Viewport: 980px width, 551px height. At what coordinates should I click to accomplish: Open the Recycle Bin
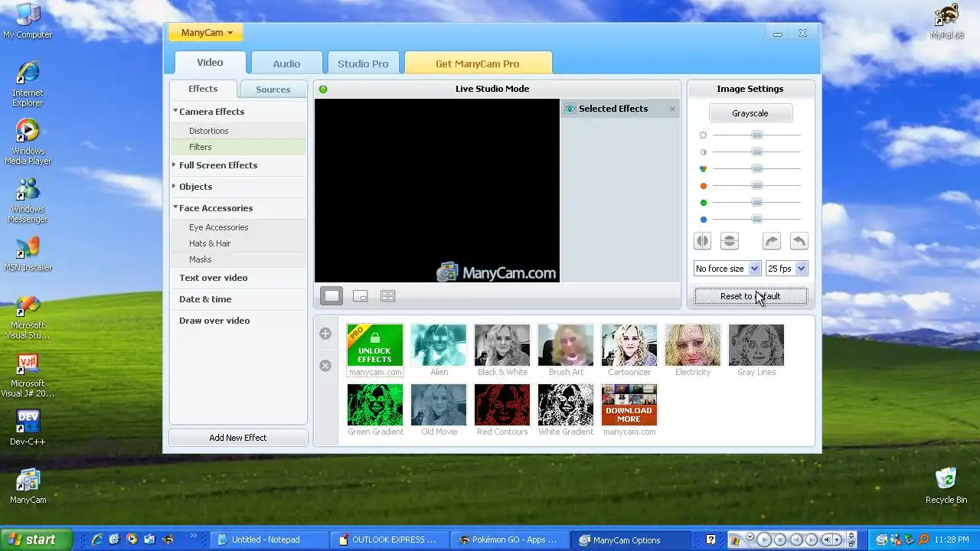[946, 487]
